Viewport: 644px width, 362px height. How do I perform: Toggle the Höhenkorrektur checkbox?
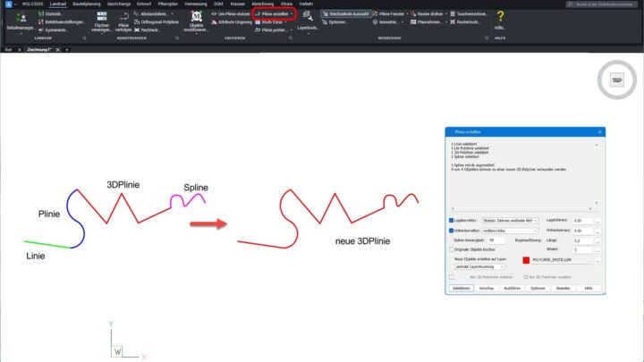point(452,231)
